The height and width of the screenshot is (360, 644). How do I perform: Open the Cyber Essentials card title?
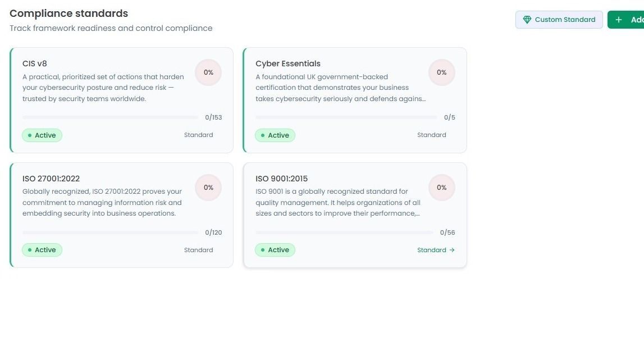[x=288, y=63]
